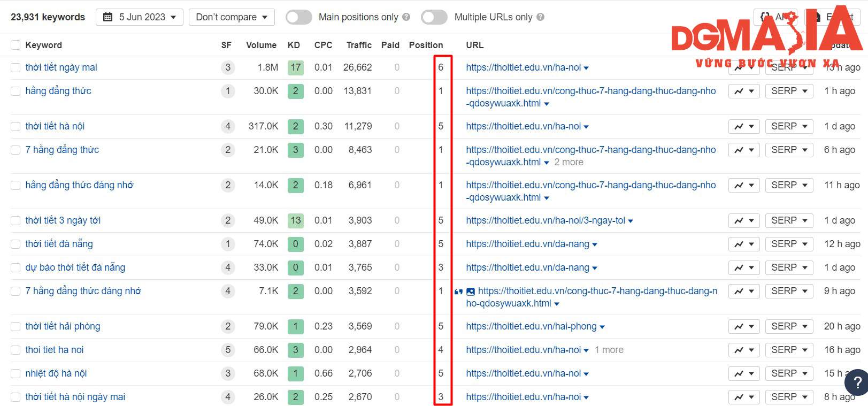The width and height of the screenshot is (868, 406).
Task: Sort the table by the Traffic column
Action: coord(359,45)
